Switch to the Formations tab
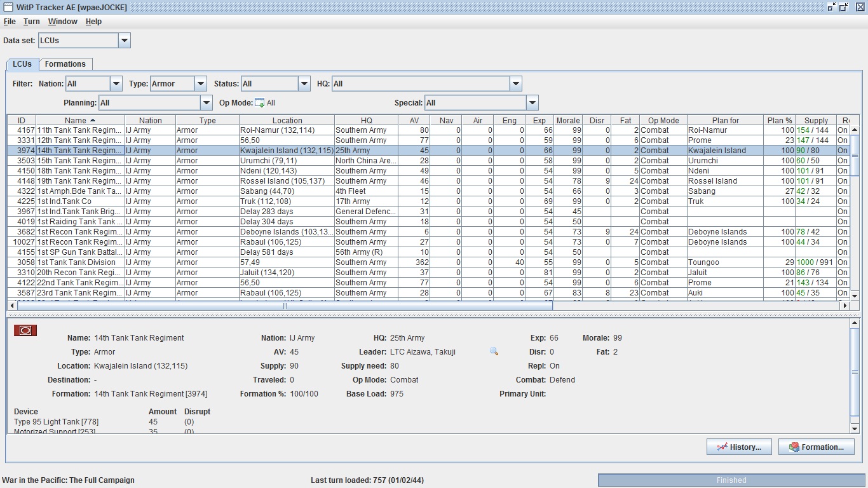The image size is (868, 488). coord(65,64)
